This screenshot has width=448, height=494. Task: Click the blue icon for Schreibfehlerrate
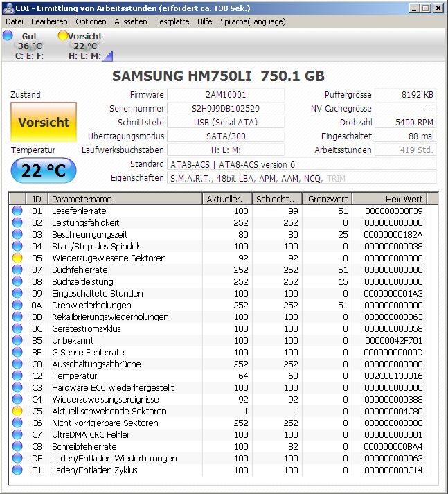click(17, 446)
